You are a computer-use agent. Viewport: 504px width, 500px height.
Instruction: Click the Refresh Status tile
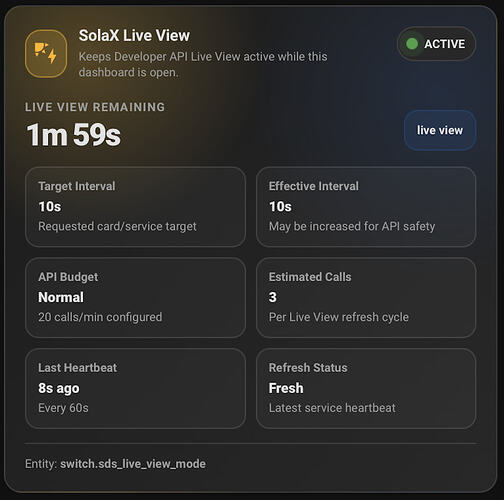(366, 388)
